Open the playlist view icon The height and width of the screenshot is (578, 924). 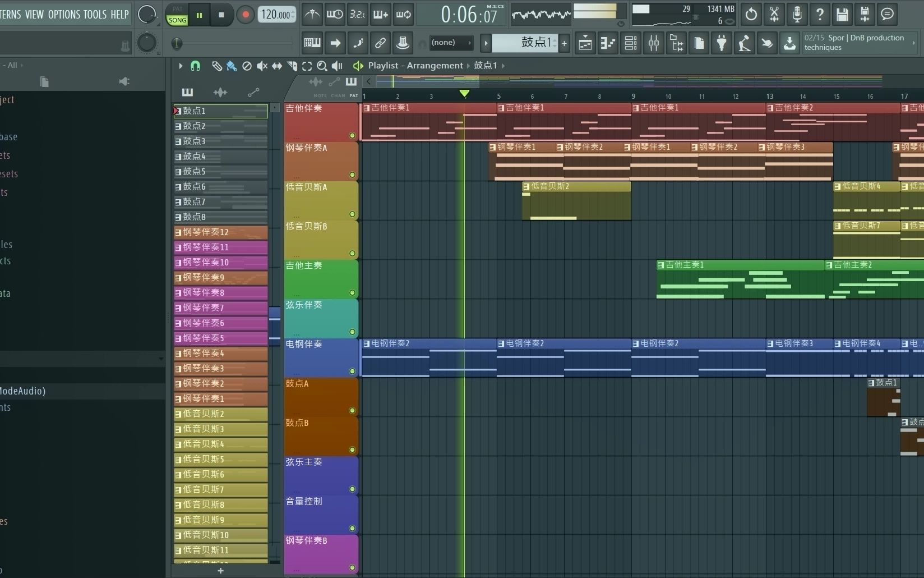tap(585, 43)
